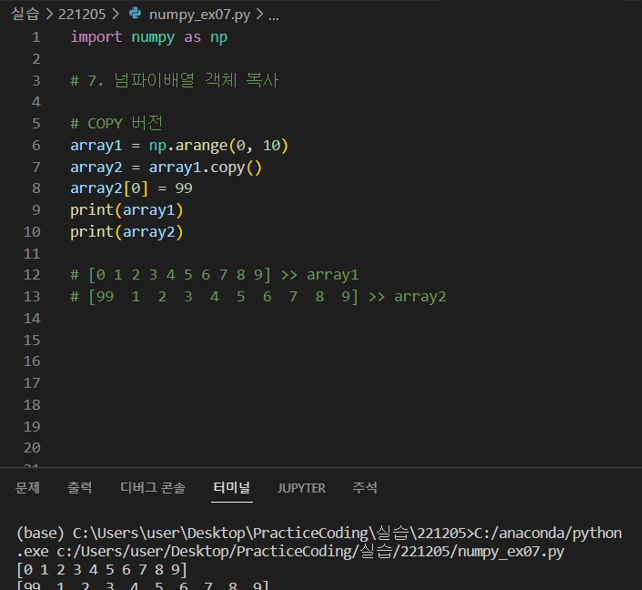
Task: Click 'array1.copy()' on line 7
Action: pyautogui.click(x=205, y=167)
